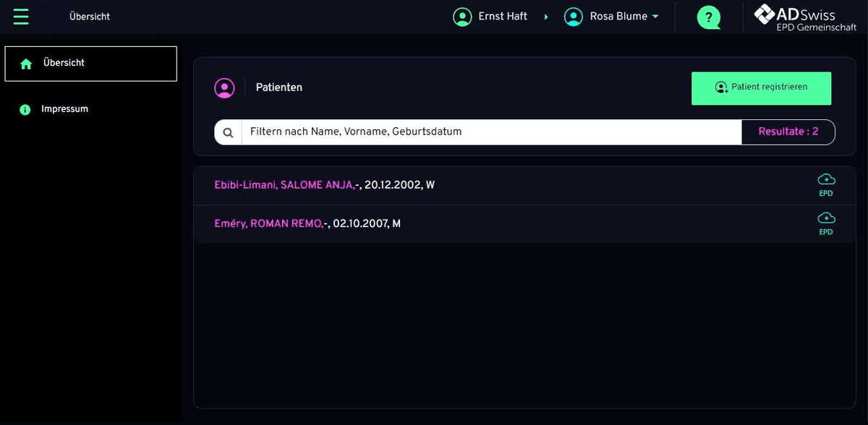Click the Resultate : 2 counter
Viewport: 868px width, 425px height.
pos(788,132)
